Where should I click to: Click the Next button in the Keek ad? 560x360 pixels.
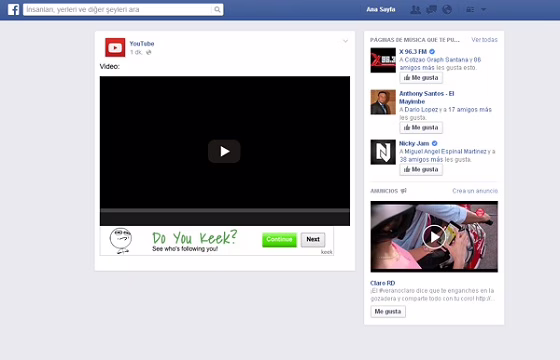pos(313,240)
